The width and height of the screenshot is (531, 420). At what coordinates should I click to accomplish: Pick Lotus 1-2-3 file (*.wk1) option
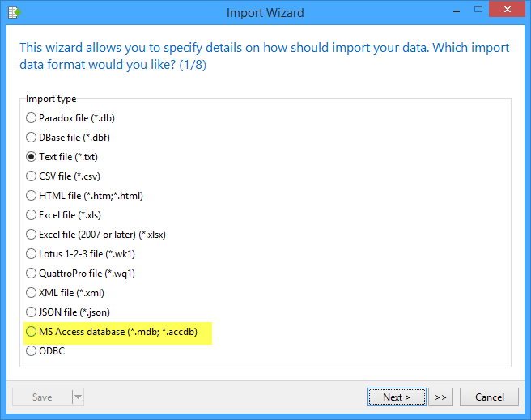(32, 254)
